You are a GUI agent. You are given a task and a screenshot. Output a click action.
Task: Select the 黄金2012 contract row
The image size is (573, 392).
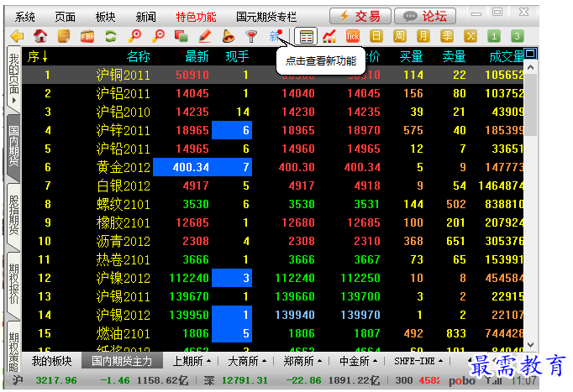point(124,167)
